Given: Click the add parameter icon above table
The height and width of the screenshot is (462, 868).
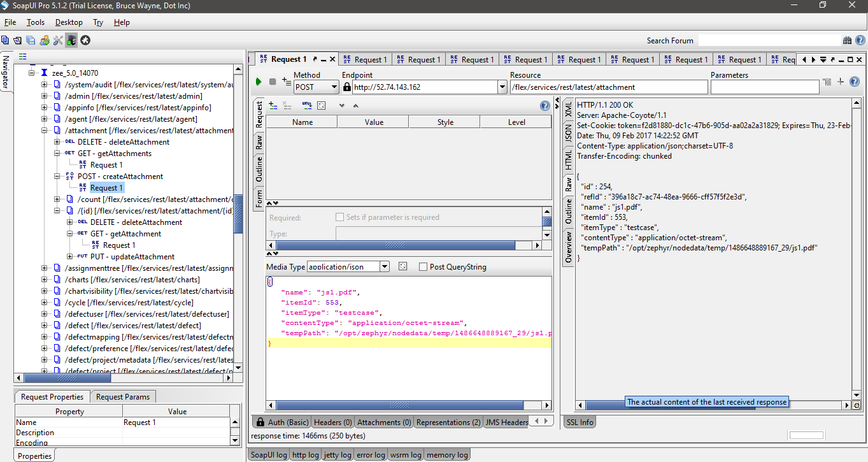Looking at the screenshot, I should click(273, 105).
